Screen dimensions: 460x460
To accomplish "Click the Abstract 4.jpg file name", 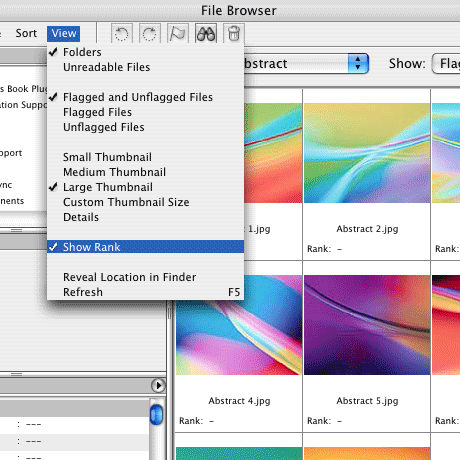I will (x=239, y=401).
